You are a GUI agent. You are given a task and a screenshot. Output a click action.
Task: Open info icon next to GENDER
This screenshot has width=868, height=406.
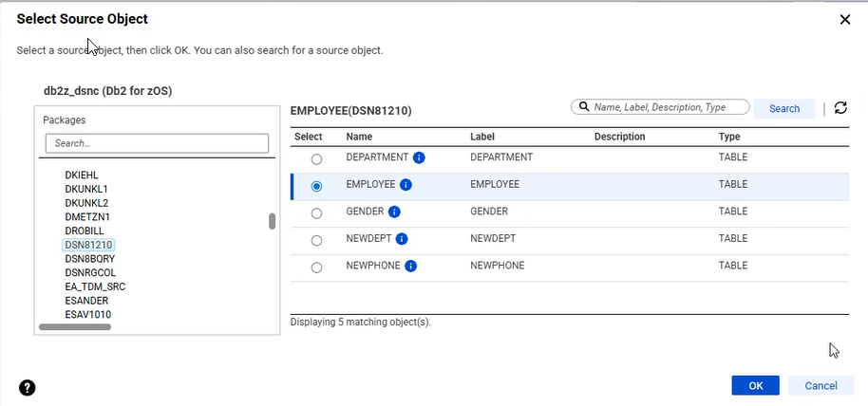coord(394,212)
